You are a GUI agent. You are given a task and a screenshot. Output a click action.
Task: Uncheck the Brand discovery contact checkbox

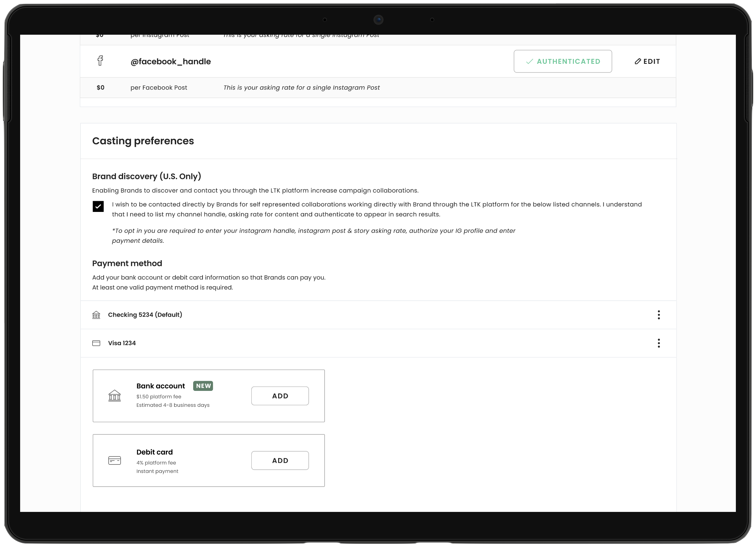(x=98, y=206)
